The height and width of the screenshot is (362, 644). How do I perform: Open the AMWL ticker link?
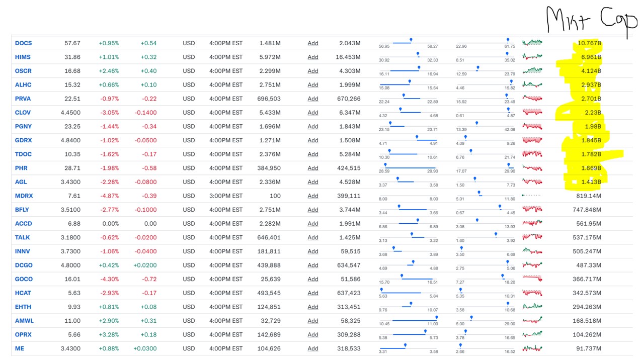point(24,321)
